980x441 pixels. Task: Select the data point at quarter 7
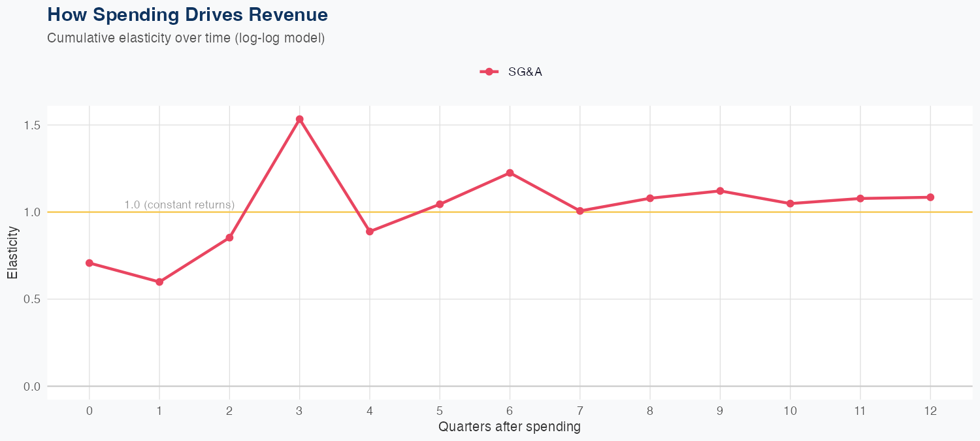click(x=580, y=211)
